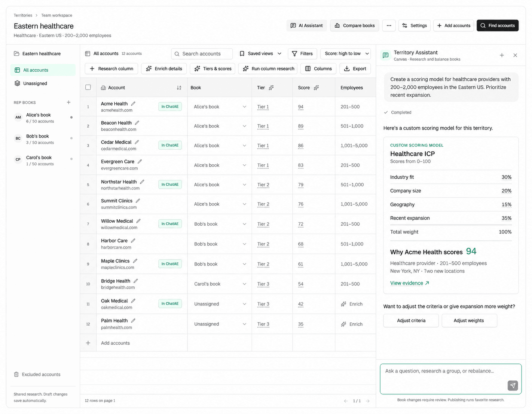This screenshot has height=414, width=532.
Task: Focus the Search accounts field
Action: click(202, 54)
